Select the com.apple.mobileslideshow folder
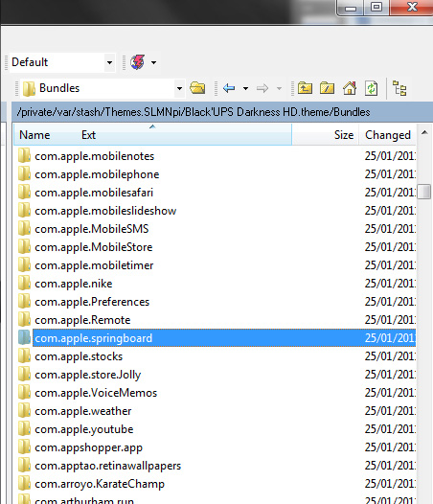The image size is (433, 504). tap(105, 211)
